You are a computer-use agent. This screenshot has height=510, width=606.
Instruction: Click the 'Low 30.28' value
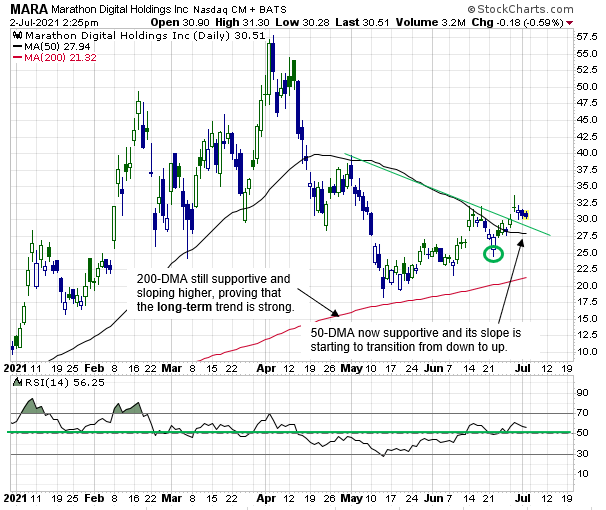pyautogui.click(x=302, y=22)
